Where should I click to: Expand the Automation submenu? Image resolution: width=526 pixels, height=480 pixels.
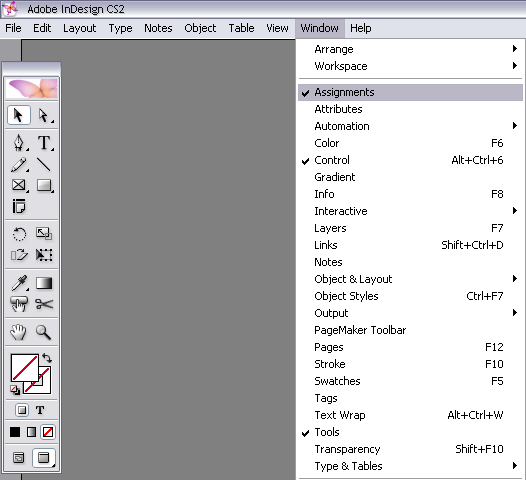[x=410, y=126]
